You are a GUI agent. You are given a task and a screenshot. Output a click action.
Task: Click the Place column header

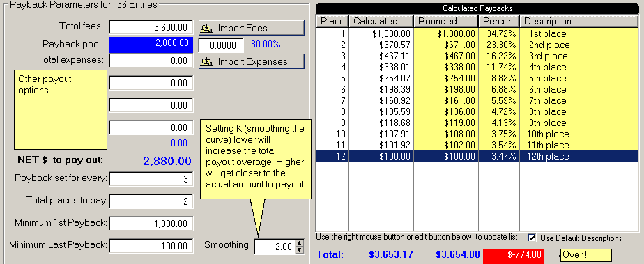(332, 22)
